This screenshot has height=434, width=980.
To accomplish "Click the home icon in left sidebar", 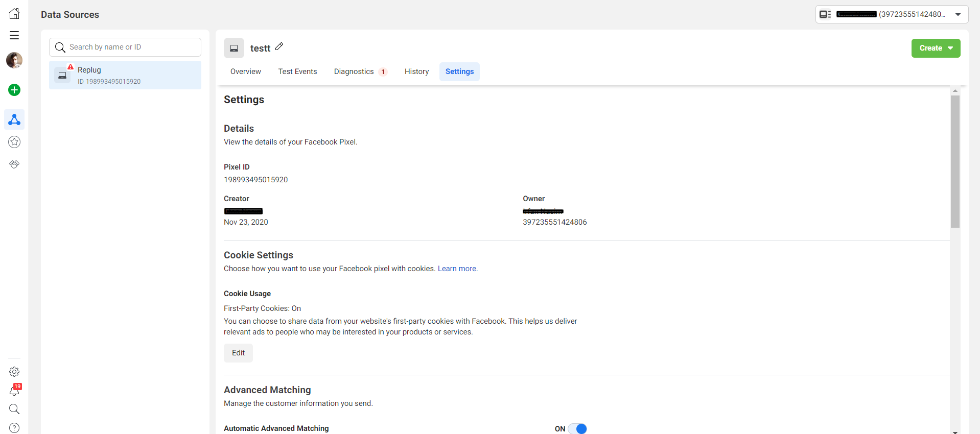I will [x=14, y=14].
